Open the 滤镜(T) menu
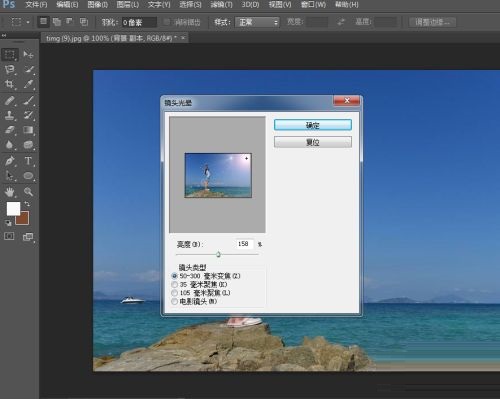 [x=221, y=5]
